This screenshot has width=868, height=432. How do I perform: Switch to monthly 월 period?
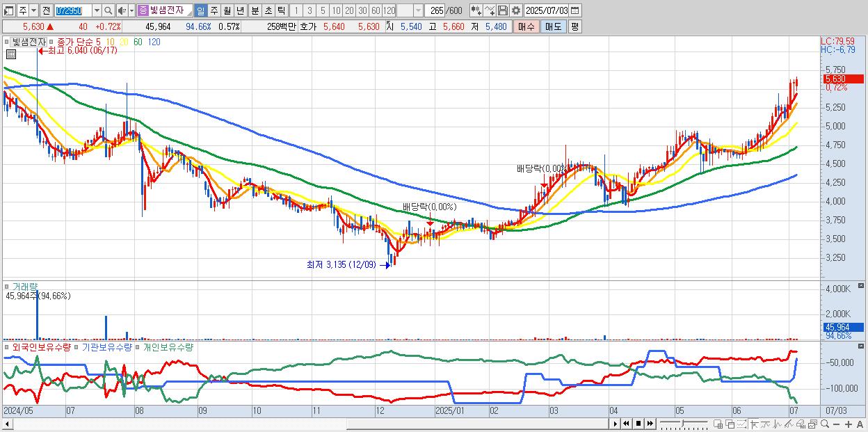click(227, 10)
